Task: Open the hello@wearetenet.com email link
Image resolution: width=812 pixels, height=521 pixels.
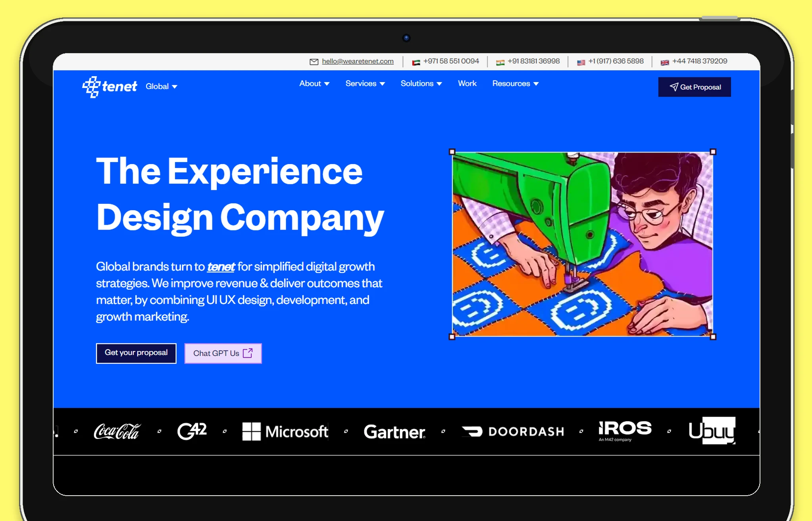Action: tap(358, 61)
